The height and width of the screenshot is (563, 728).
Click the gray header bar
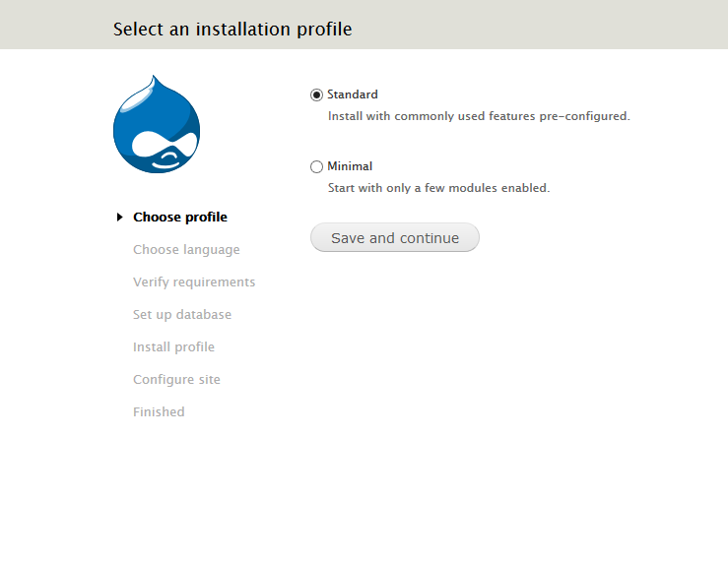[x=364, y=25]
